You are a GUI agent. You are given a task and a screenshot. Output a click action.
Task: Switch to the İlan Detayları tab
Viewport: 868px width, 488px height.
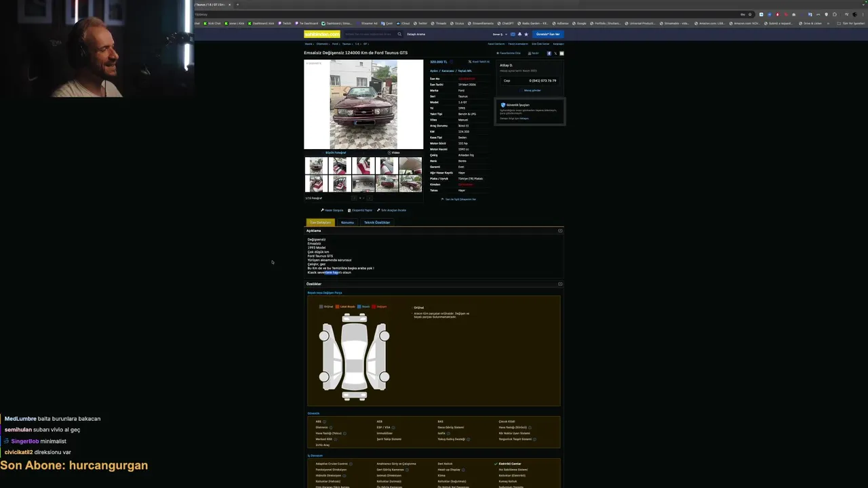[x=321, y=222]
